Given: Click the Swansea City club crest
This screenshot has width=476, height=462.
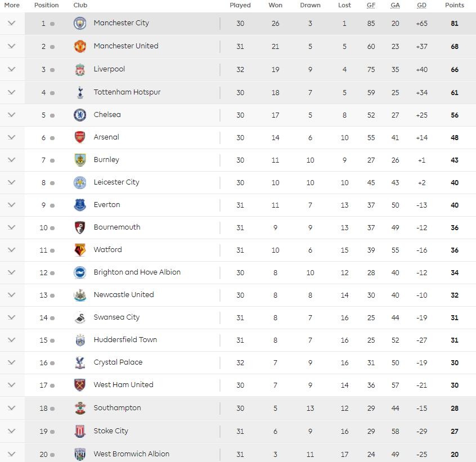Looking at the screenshot, I should pos(79,317).
